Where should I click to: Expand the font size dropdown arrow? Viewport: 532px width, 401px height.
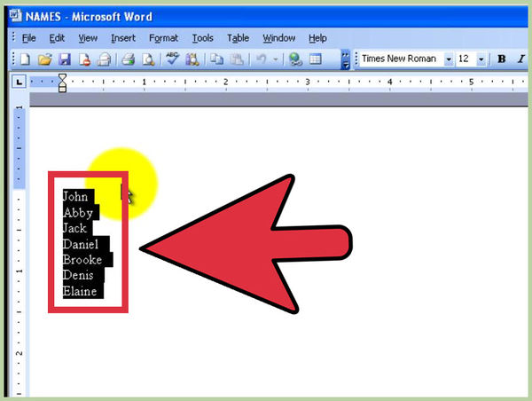481,59
